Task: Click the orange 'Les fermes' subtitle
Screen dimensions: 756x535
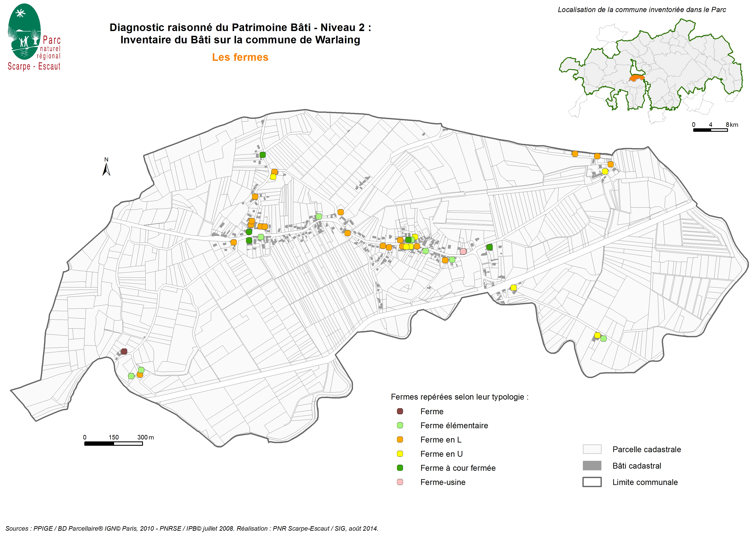Action: pos(240,57)
